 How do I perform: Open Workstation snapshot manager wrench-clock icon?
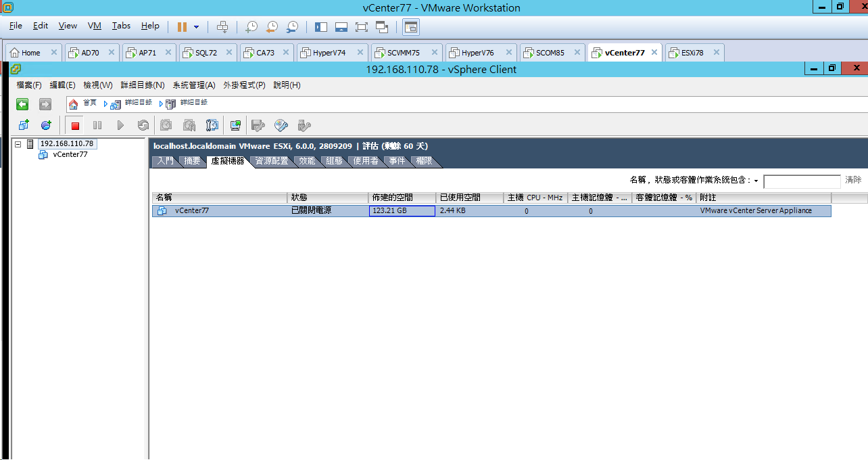click(x=293, y=26)
